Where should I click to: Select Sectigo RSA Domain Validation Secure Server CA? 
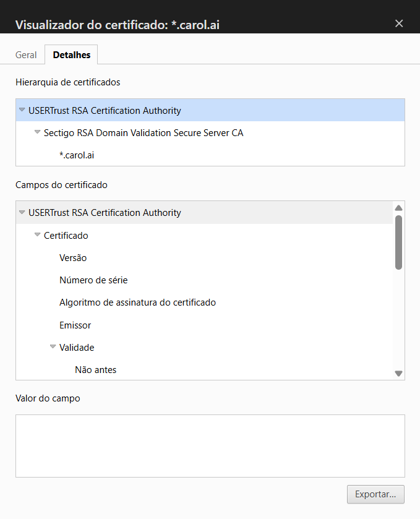point(144,133)
